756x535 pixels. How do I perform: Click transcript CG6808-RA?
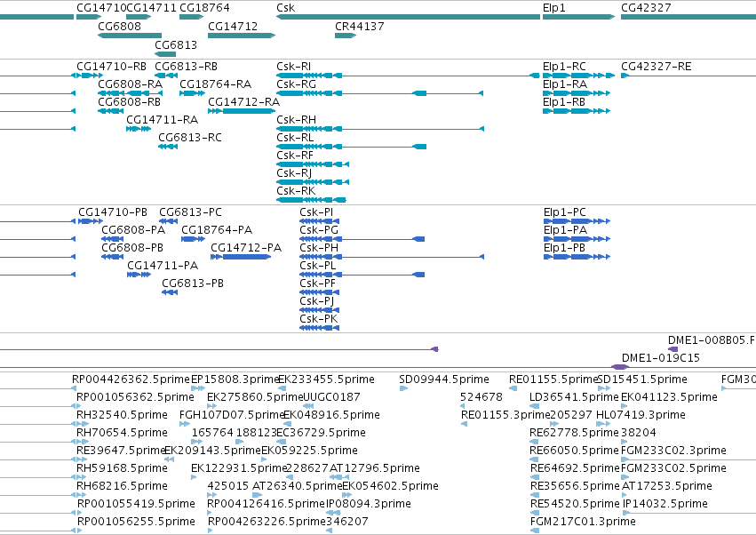click(x=131, y=84)
